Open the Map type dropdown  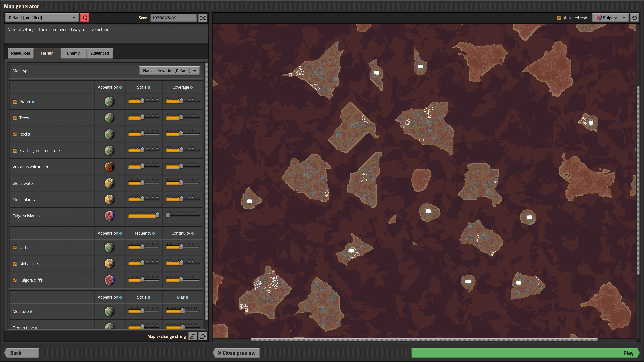click(169, 71)
